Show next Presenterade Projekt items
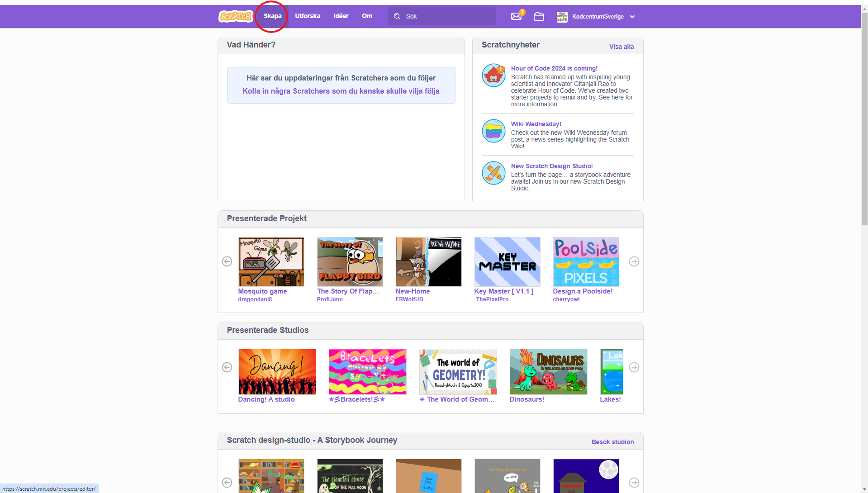 tap(634, 261)
